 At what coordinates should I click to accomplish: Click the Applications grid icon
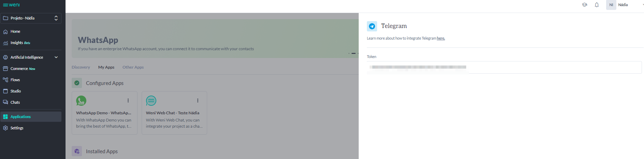coord(5,117)
